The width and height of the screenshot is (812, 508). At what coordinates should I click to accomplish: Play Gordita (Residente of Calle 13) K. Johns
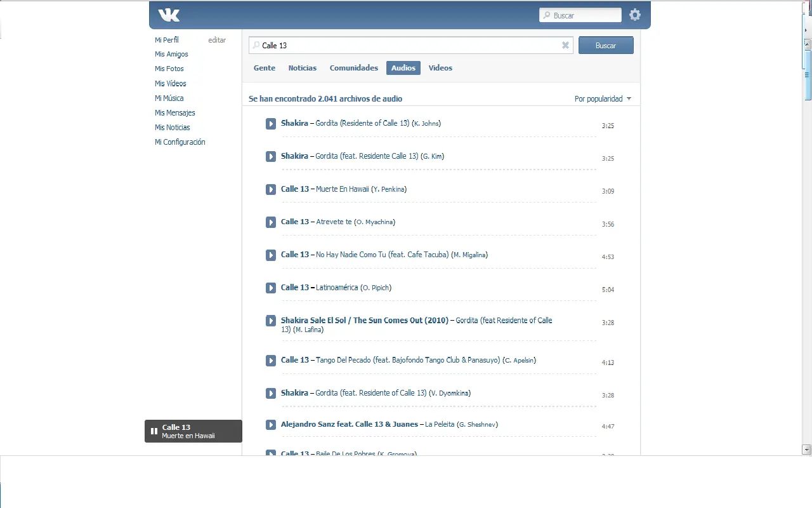point(271,123)
